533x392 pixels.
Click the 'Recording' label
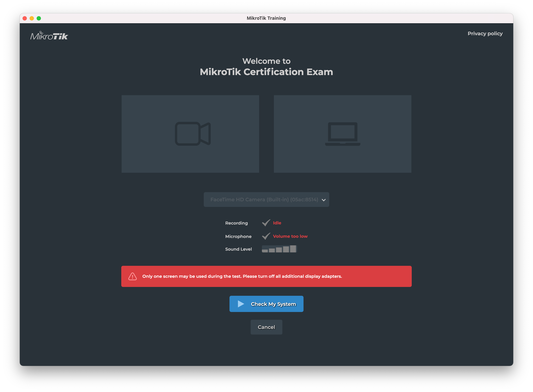tap(236, 223)
